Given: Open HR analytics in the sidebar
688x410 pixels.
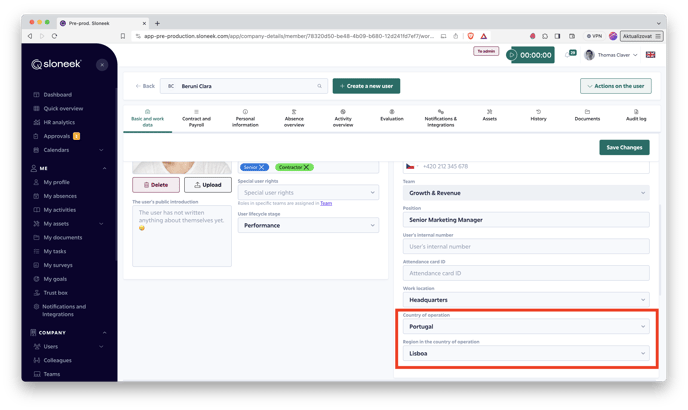Looking at the screenshot, I should click(x=59, y=122).
